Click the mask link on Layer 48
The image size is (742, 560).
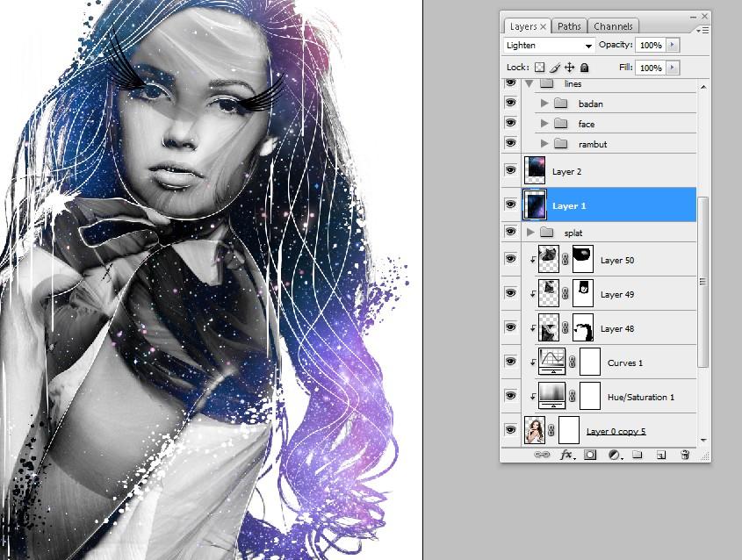coord(565,327)
